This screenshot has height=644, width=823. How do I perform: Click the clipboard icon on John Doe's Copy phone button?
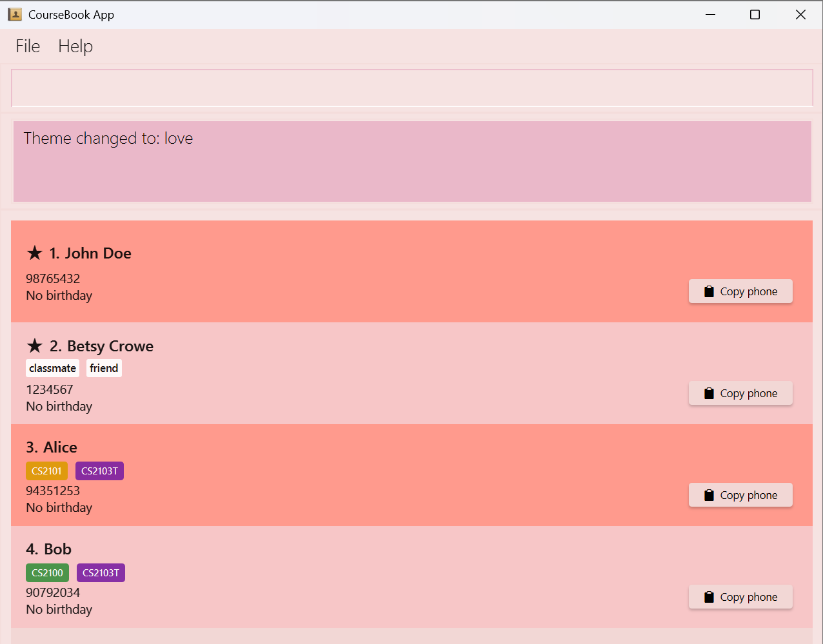coord(708,291)
